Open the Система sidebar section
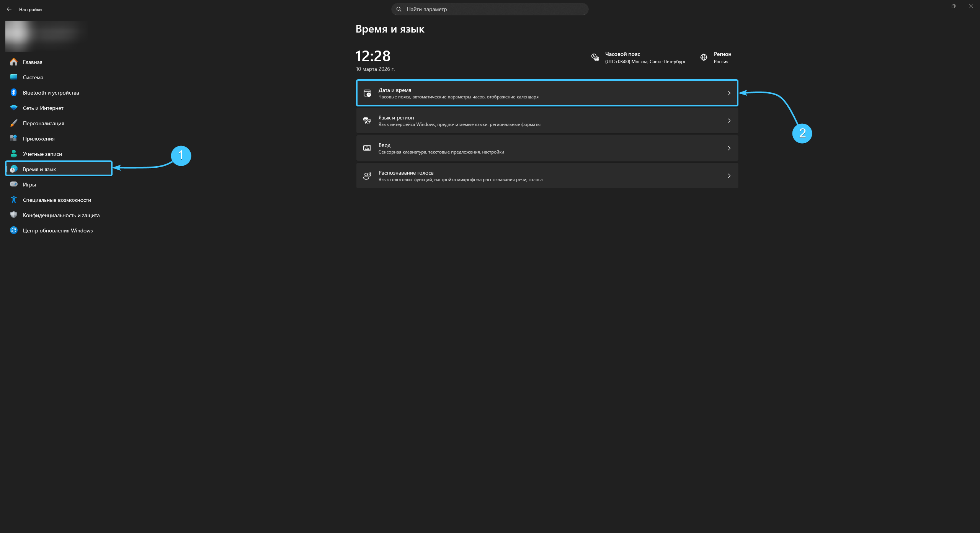The width and height of the screenshot is (980, 533). [x=33, y=77]
